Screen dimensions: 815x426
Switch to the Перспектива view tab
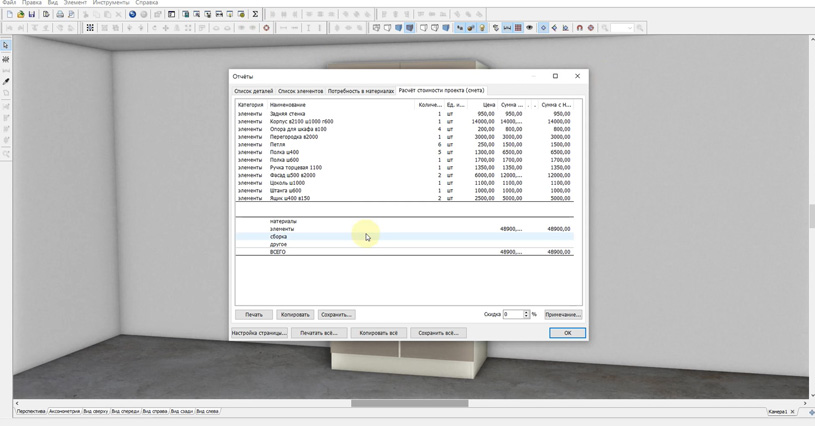(31, 411)
